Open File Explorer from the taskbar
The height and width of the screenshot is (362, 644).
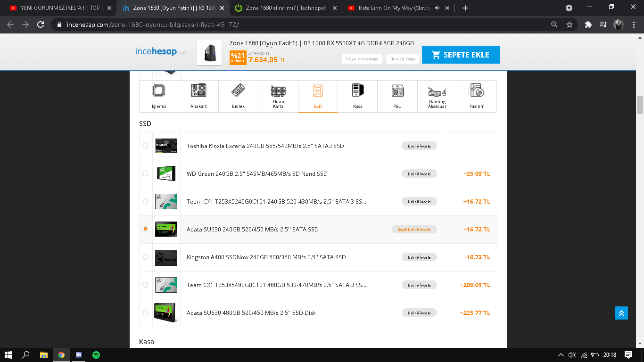pos(44,354)
